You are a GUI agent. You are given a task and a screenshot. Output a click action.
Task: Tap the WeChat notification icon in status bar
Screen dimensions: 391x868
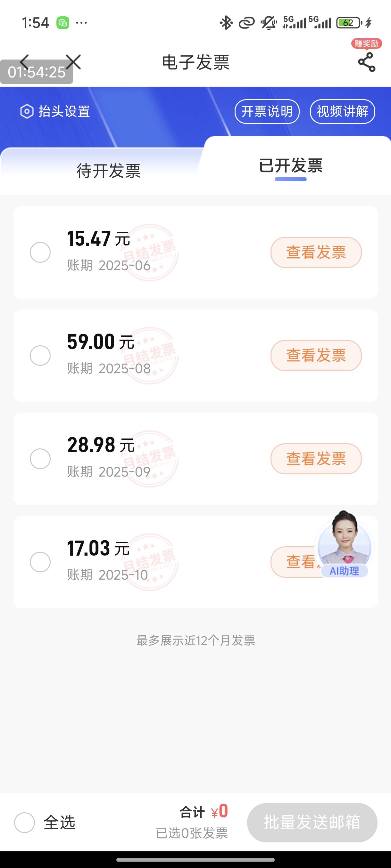point(63,23)
